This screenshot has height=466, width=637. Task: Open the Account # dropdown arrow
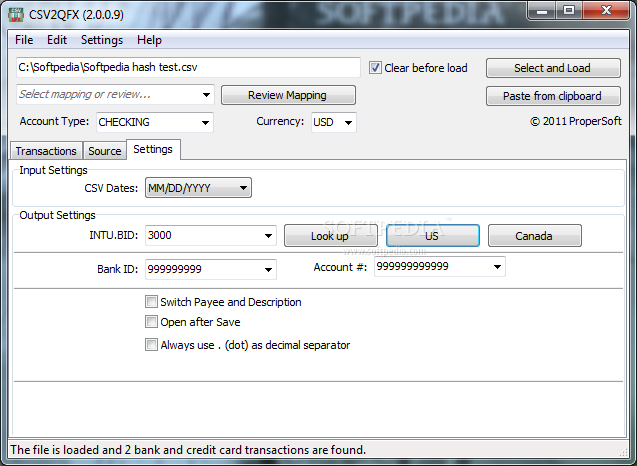(x=497, y=267)
